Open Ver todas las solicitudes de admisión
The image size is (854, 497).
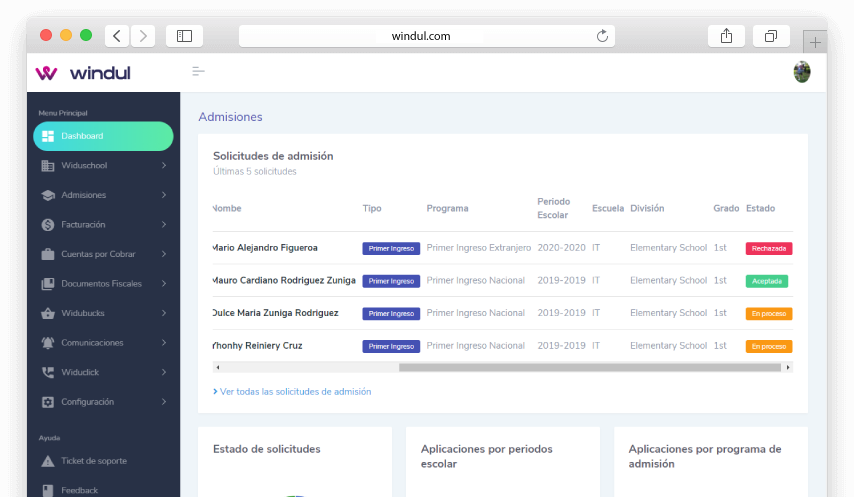coord(294,392)
